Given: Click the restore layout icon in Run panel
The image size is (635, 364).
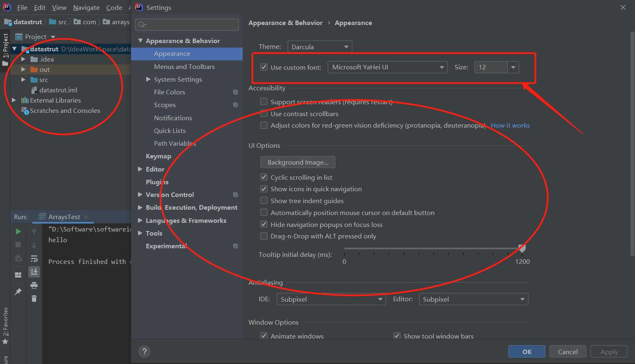Looking at the screenshot, I should coord(18,275).
